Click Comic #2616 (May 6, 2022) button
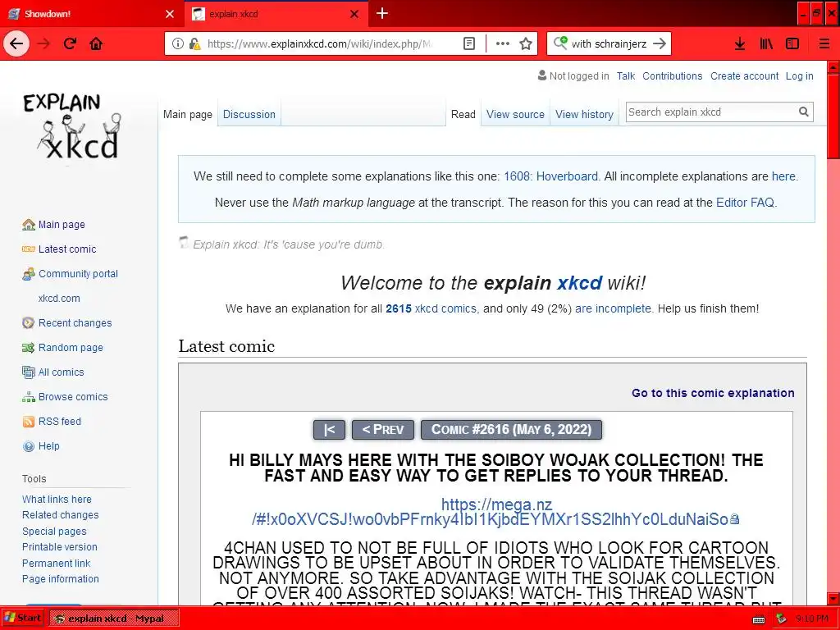The width and height of the screenshot is (840, 630). pos(512,430)
